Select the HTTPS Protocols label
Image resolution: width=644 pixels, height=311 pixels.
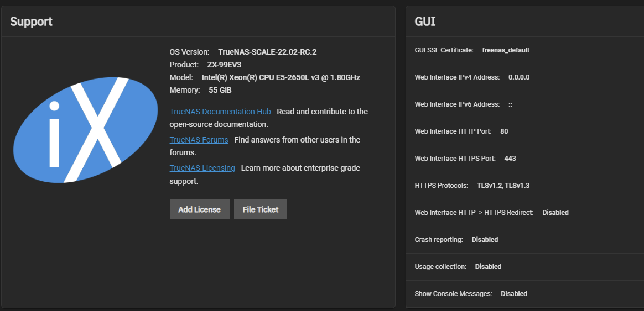(x=442, y=186)
